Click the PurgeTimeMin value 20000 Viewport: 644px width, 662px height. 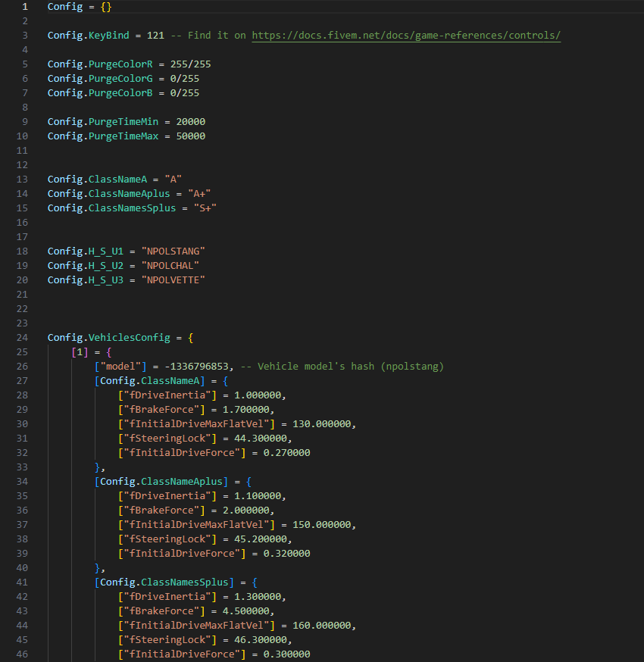tap(190, 122)
